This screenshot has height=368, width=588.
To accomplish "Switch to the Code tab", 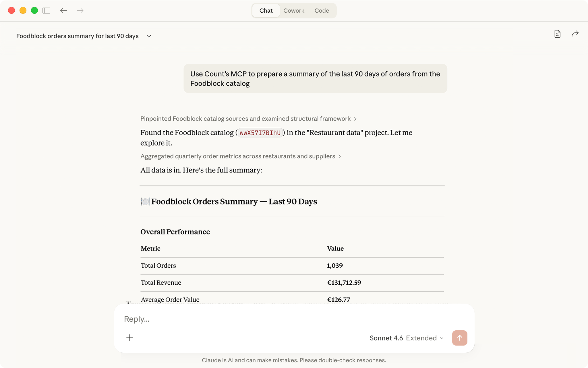I will [x=322, y=10].
